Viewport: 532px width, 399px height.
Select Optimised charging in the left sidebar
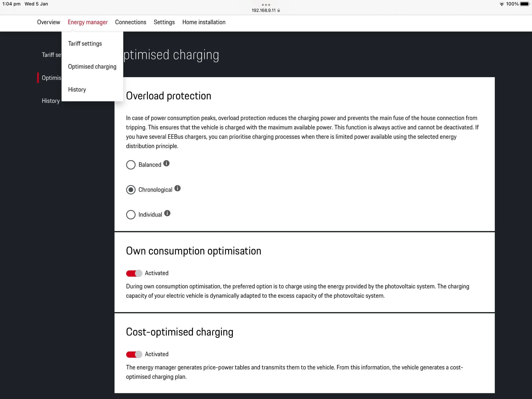click(51, 78)
